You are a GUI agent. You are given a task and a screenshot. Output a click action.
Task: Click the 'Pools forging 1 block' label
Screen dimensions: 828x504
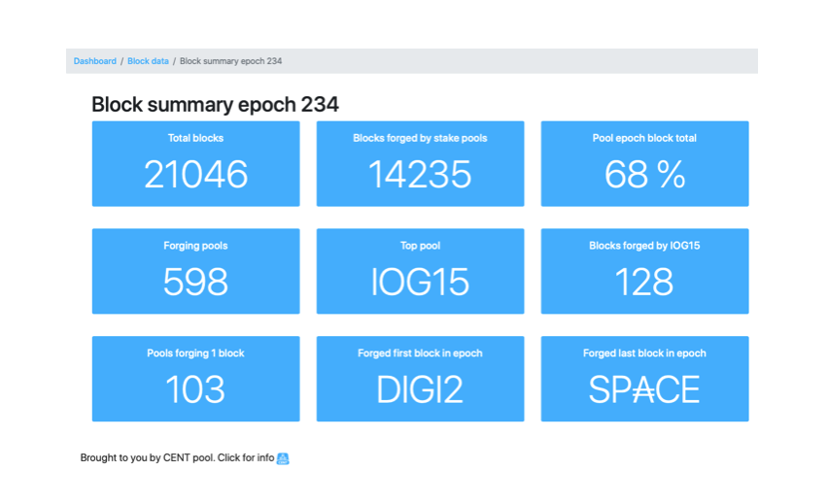195,353
